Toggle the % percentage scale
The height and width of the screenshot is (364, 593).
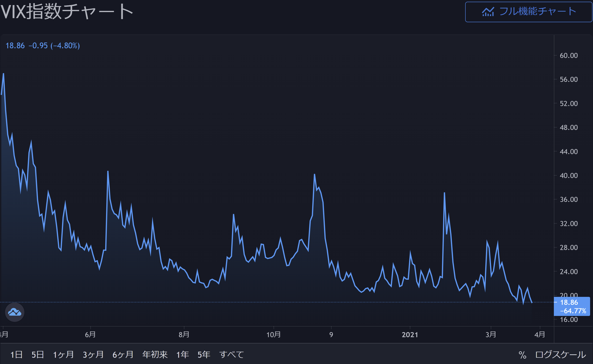(522, 355)
